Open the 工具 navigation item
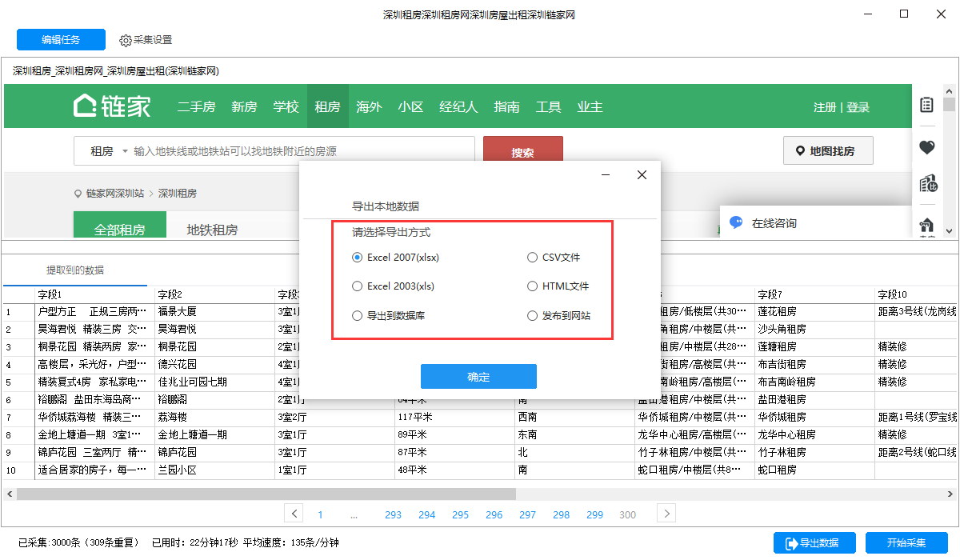Screen dimensions: 960x560 coord(548,106)
